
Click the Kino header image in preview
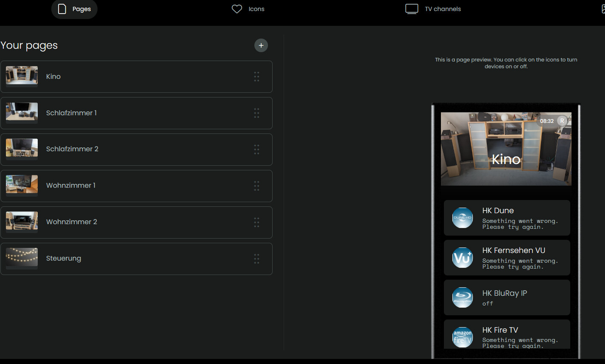click(506, 149)
